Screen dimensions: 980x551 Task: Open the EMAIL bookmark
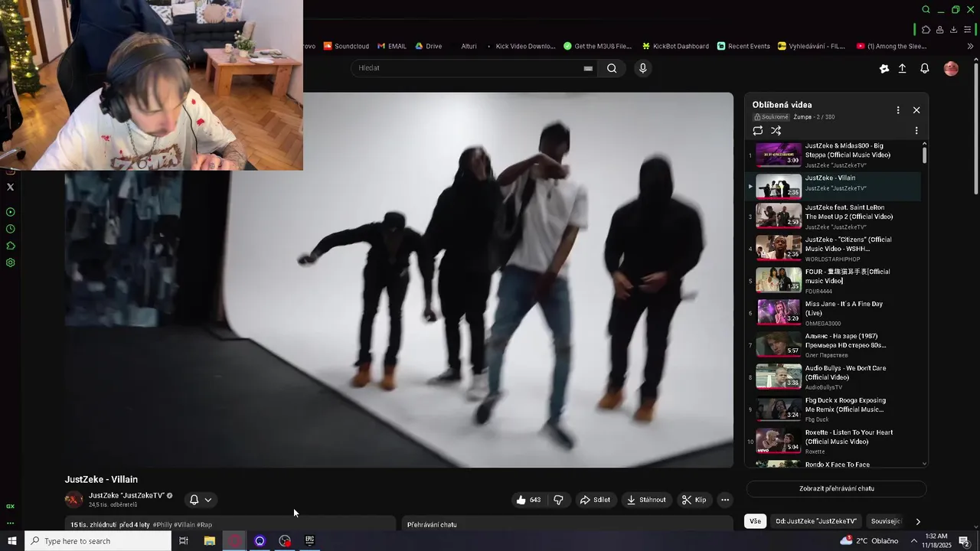(x=392, y=46)
